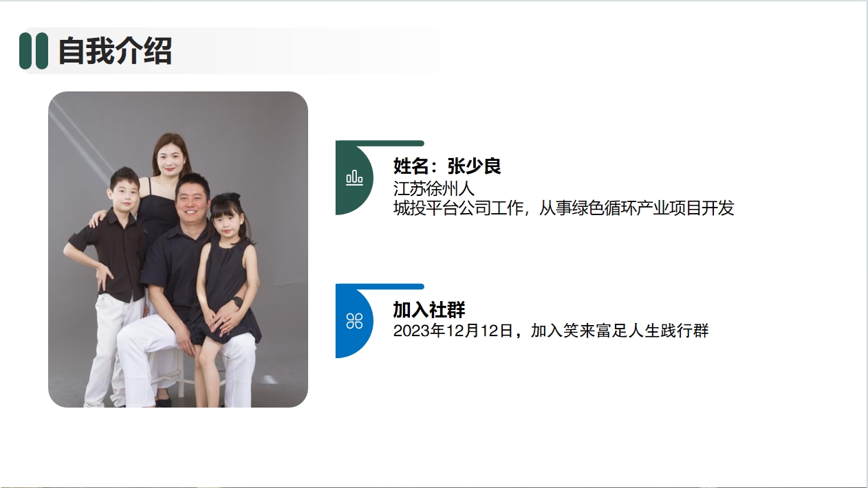Select the 加入社群 heading
The height and width of the screenshot is (488, 868).
[x=429, y=310]
